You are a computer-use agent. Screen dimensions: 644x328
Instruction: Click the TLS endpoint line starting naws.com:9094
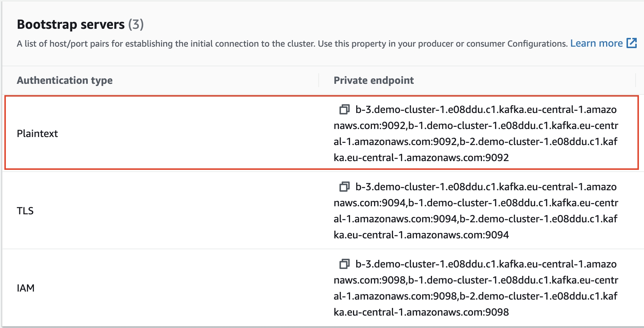click(x=476, y=203)
